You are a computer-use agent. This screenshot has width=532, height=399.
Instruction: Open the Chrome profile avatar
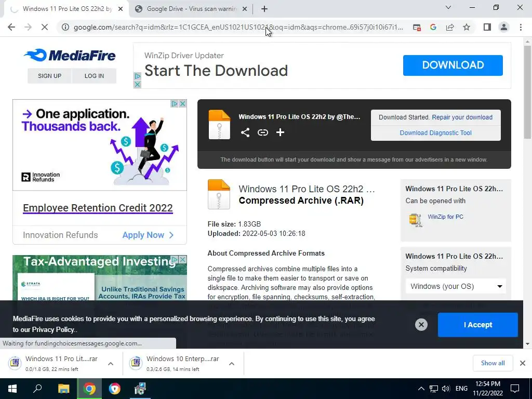point(504,27)
